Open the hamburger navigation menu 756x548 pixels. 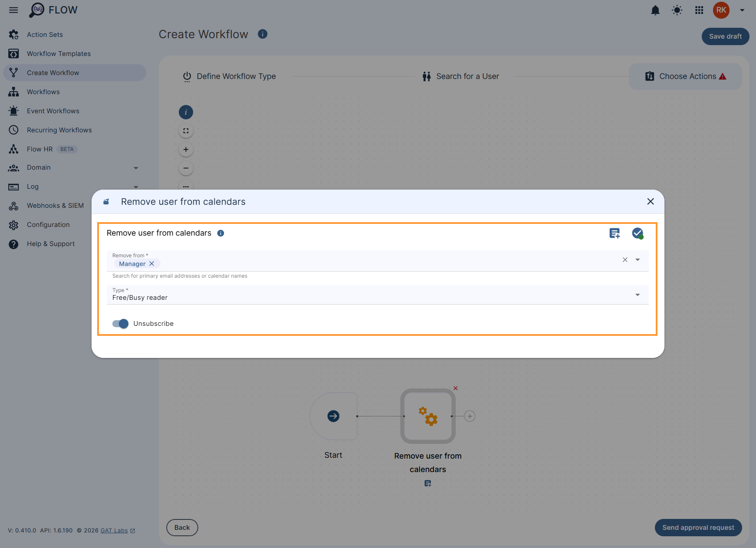[x=13, y=10]
